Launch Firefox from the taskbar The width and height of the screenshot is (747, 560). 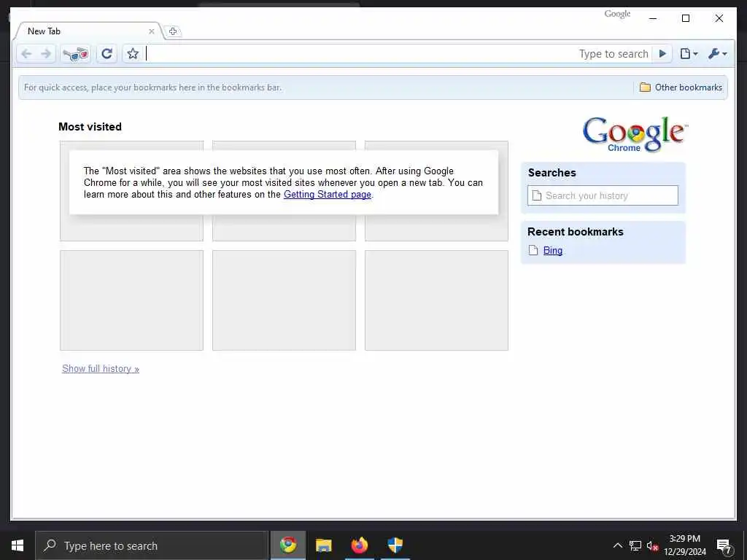tap(359, 545)
